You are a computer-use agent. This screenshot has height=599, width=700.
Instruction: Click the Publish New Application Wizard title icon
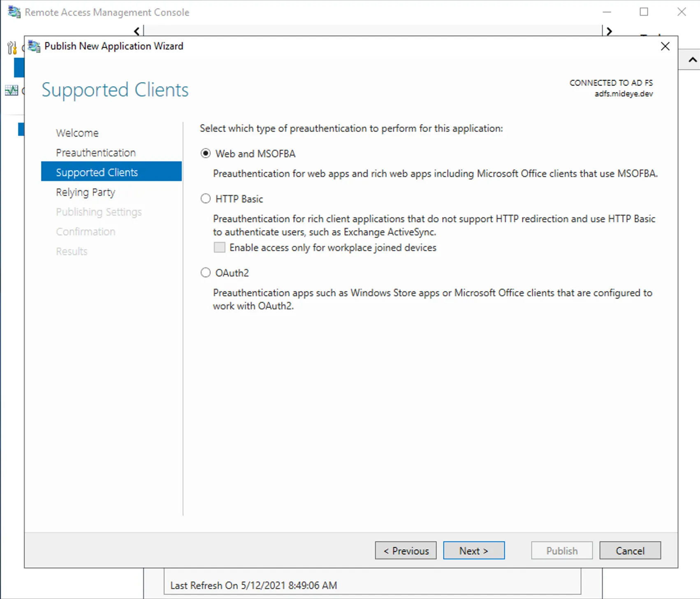pos(35,46)
